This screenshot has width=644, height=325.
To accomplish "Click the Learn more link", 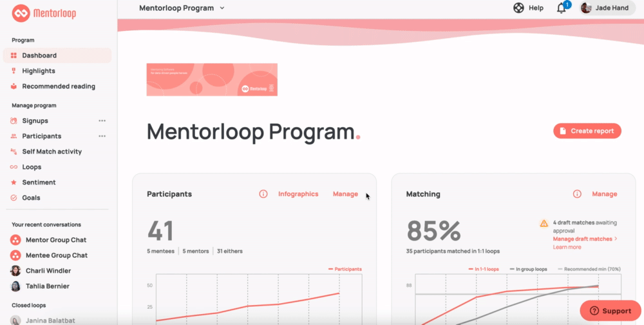I will tap(567, 247).
